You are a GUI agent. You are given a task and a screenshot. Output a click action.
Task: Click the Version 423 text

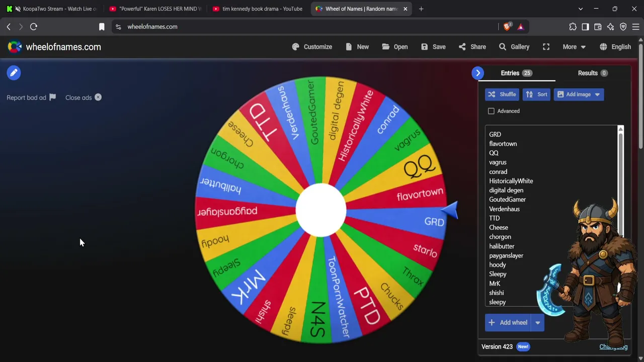click(497, 347)
